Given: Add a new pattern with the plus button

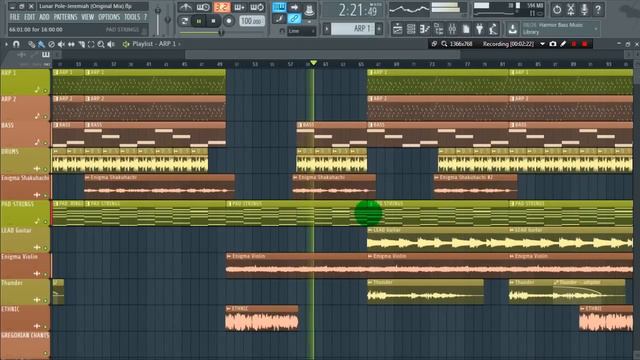Looking at the screenshot, I should pyautogui.click(x=379, y=29).
